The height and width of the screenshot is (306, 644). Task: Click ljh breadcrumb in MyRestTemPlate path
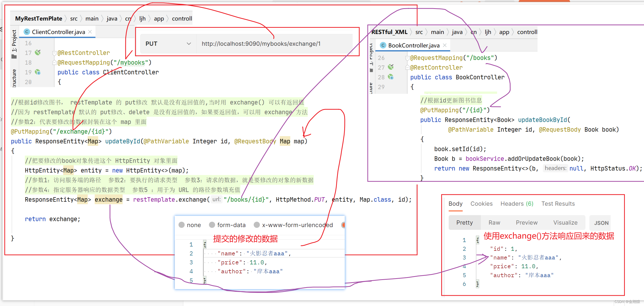click(142, 18)
